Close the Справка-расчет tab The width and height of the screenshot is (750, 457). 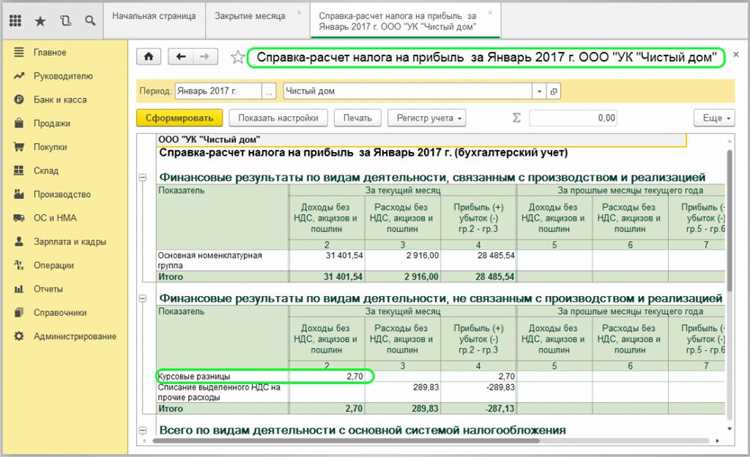pos(490,12)
